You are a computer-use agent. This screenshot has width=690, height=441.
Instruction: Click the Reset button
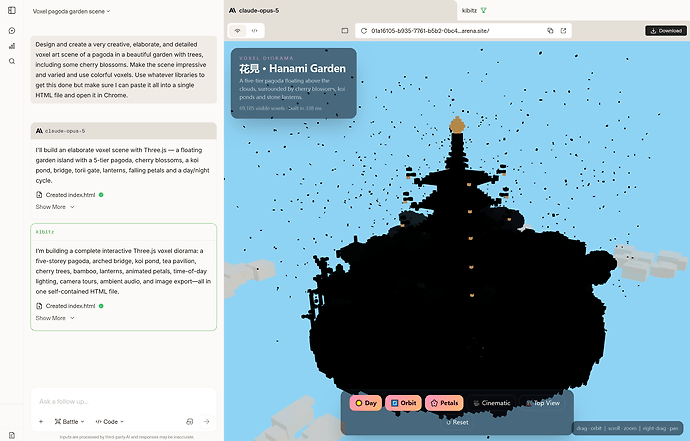pos(457,422)
